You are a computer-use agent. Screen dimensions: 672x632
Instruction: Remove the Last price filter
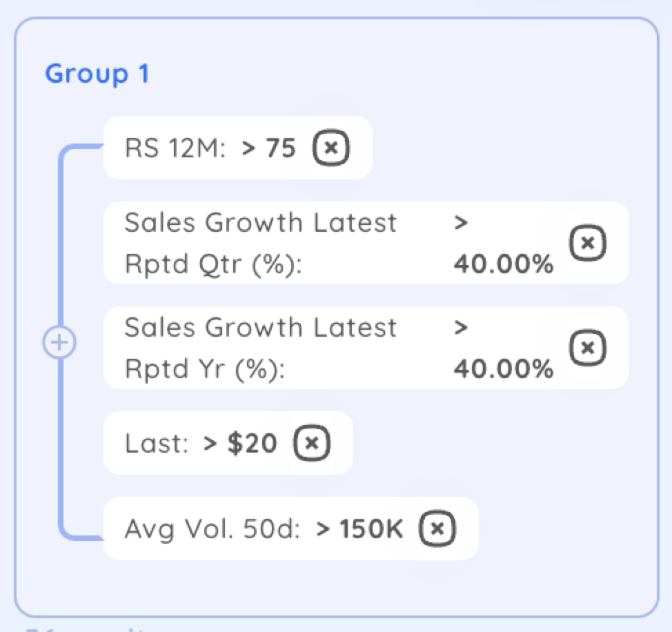[312, 443]
